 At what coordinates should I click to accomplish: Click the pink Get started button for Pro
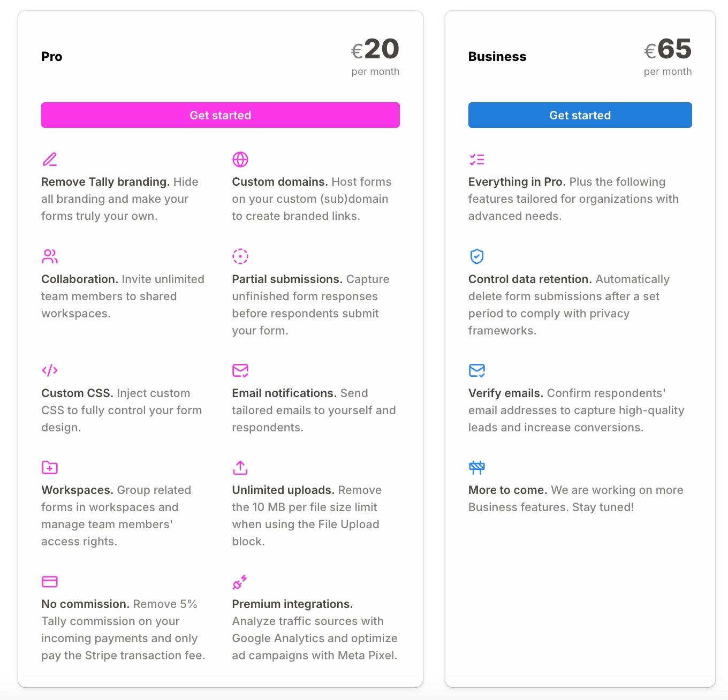[x=221, y=115]
